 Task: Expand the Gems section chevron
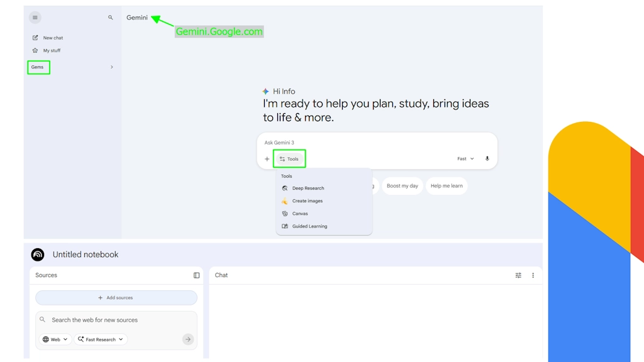111,67
